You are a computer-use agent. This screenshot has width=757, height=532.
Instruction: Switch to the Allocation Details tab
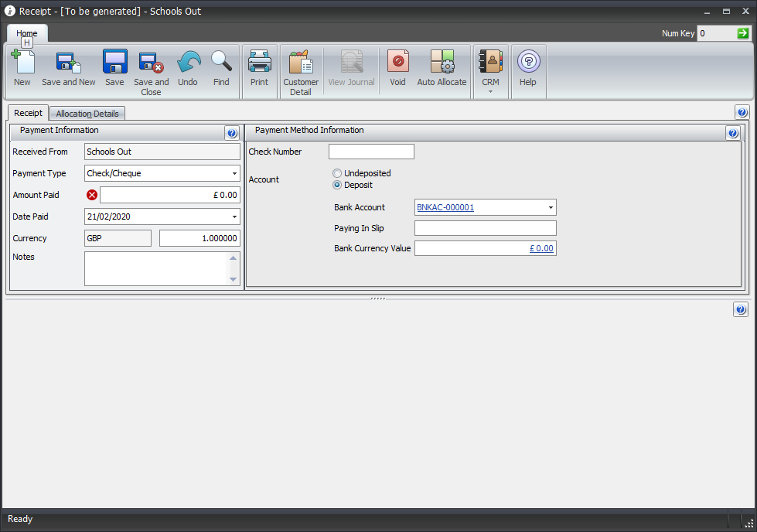coord(87,114)
